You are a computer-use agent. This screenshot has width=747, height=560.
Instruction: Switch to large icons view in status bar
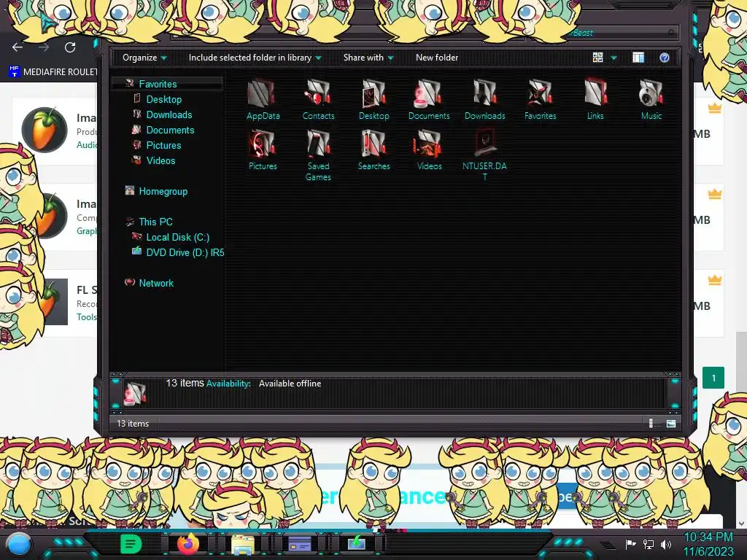point(671,424)
